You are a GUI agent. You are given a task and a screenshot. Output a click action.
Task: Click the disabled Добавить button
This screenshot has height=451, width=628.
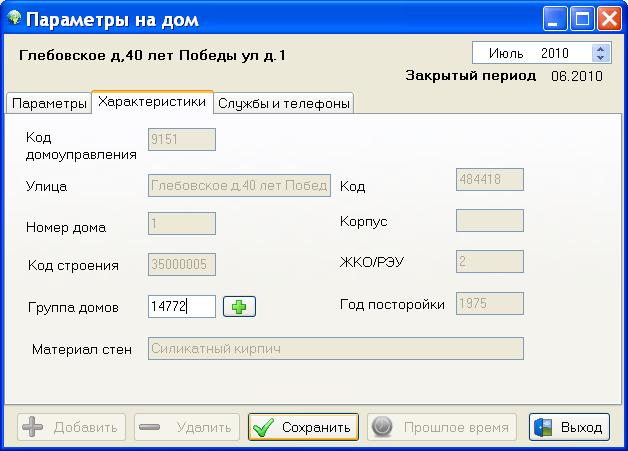71,427
